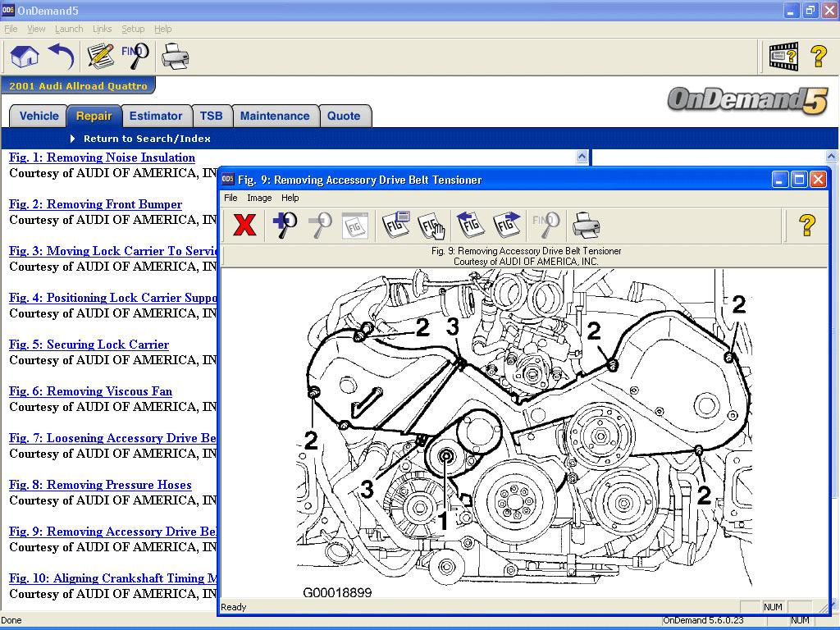
Task: Go to next figure arrow icon
Action: (507, 225)
